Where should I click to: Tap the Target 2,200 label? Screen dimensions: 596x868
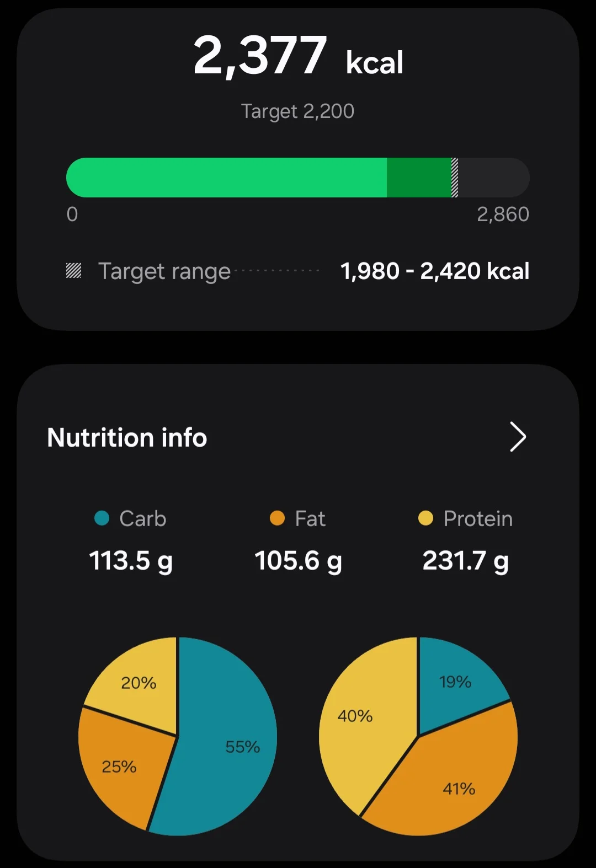(x=297, y=111)
